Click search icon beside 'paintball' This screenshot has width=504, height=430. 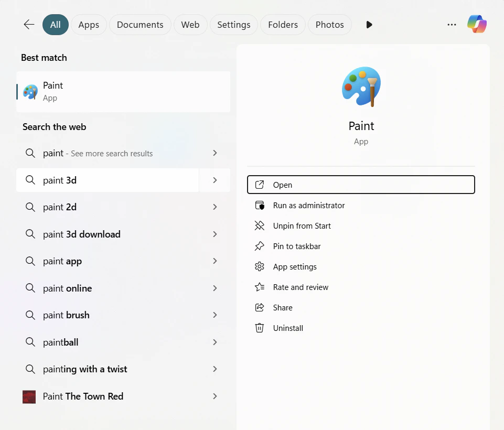click(30, 342)
